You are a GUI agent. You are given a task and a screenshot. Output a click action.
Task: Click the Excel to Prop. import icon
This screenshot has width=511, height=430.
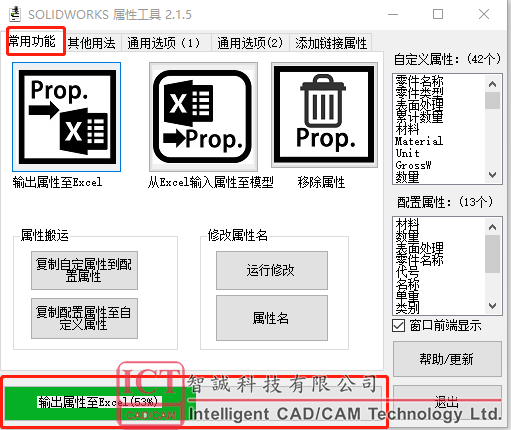click(x=203, y=117)
